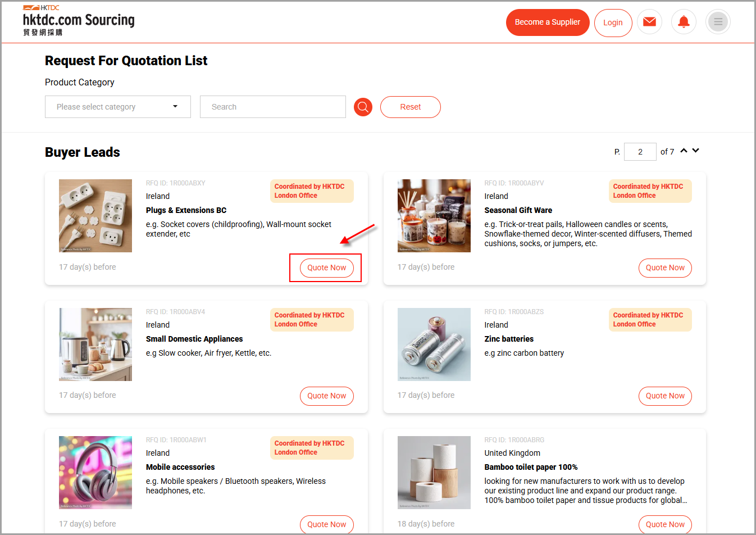Click Small Domestic Appliances title
Image resolution: width=756 pixels, height=535 pixels.
(194, 339)
